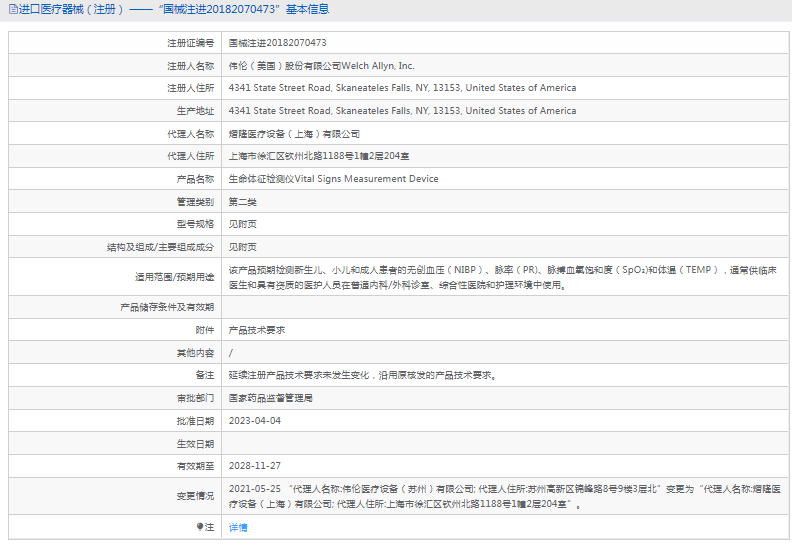
Task: Click the expiry date 2028-11-27
Action: 254,465
